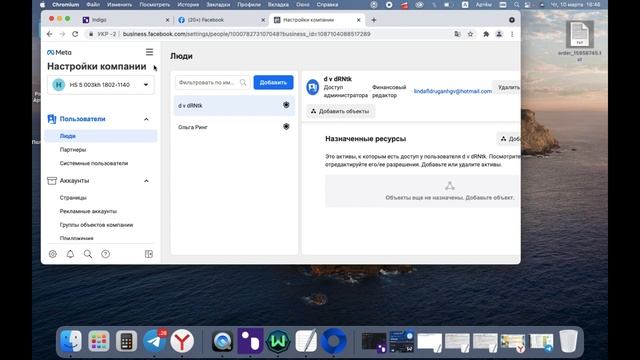Screen dimensions: 640x360
Task: Click the shield icon next to Ольга Ринг
Action: 286,127
